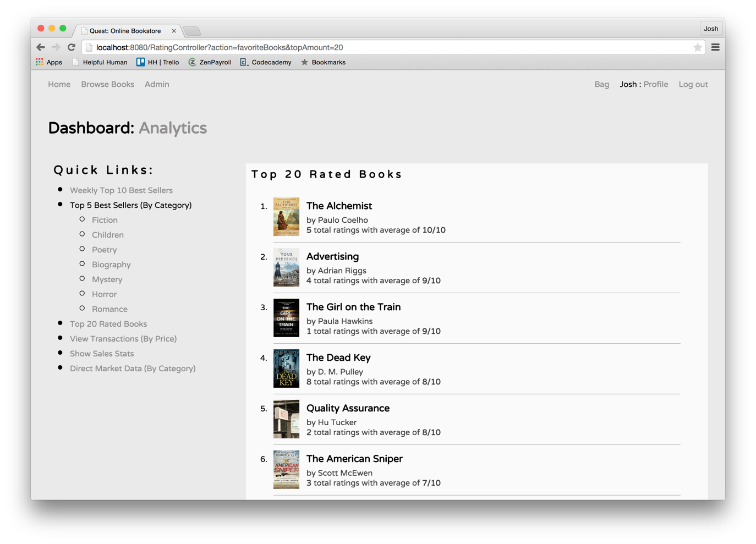Click author text 'by D. M. Pulley'
This screenshot has width=756, height=544.
(x=335, y=372)
